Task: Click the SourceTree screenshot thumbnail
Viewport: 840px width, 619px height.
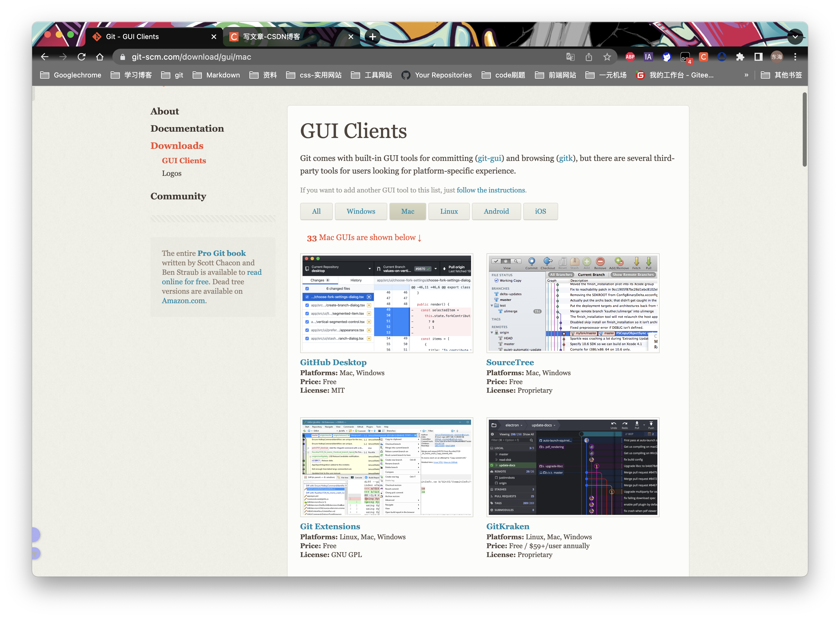Action: click(x=573, y=303)
